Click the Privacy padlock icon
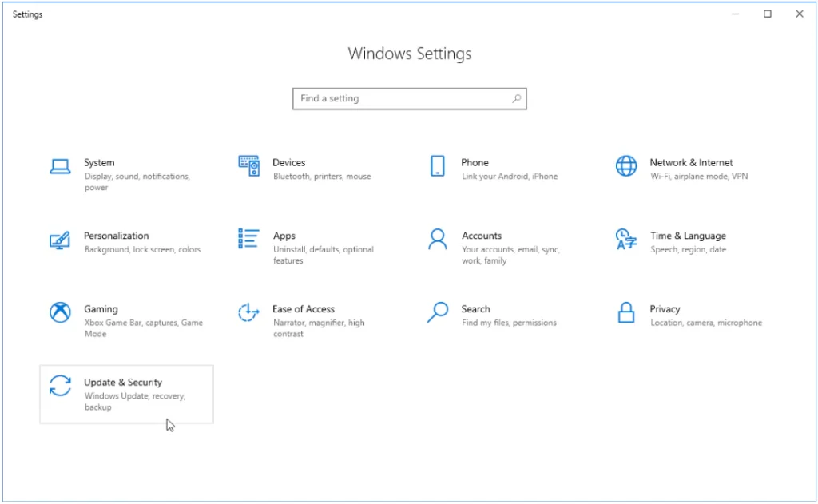The width and height of the screenshot is (818, 504). point(626,312)
